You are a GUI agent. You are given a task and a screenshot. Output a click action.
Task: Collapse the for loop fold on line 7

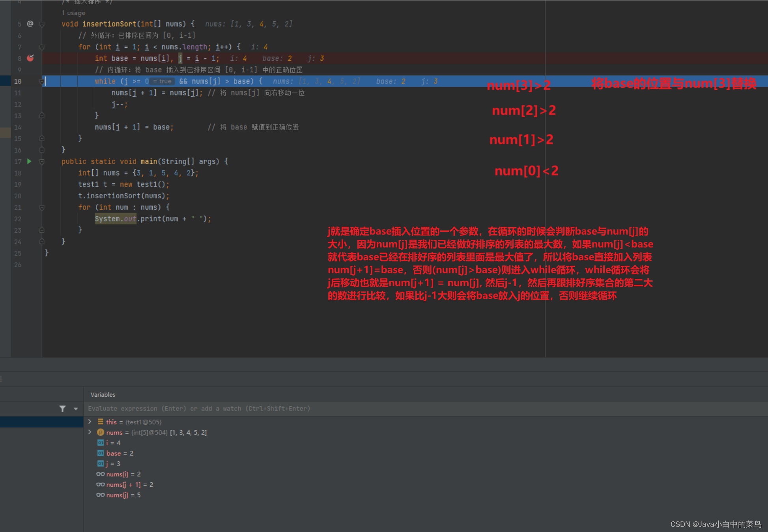tap(42, 47)
